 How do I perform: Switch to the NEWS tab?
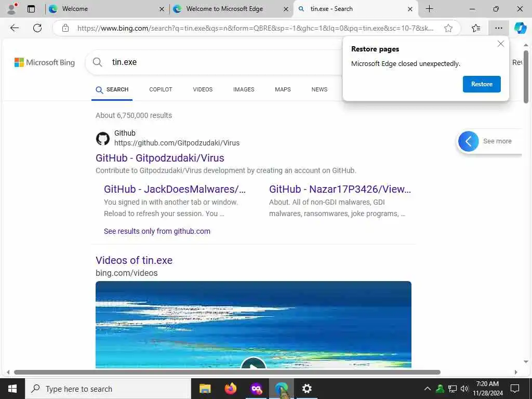click(x=320, y=89)
